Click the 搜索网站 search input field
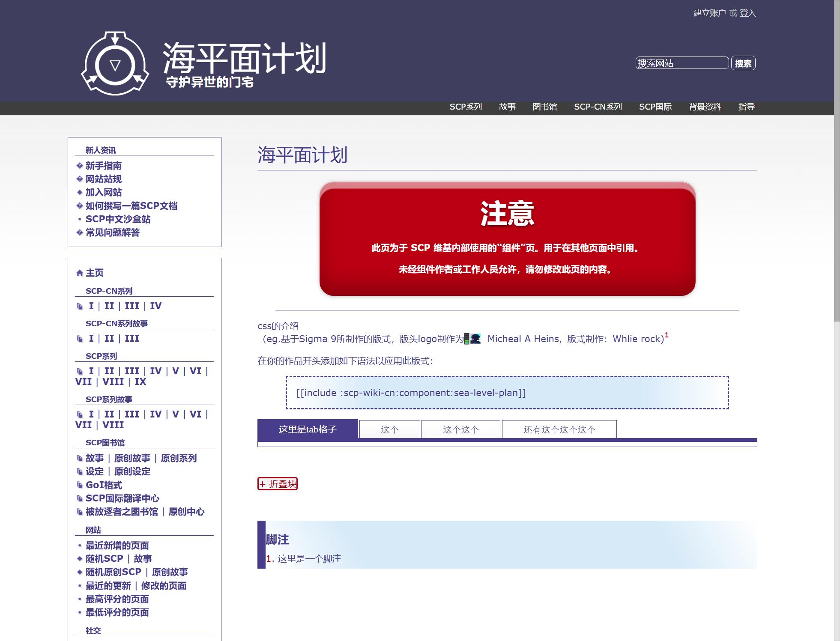Screen dimensions: 840x641 point(682,63)
